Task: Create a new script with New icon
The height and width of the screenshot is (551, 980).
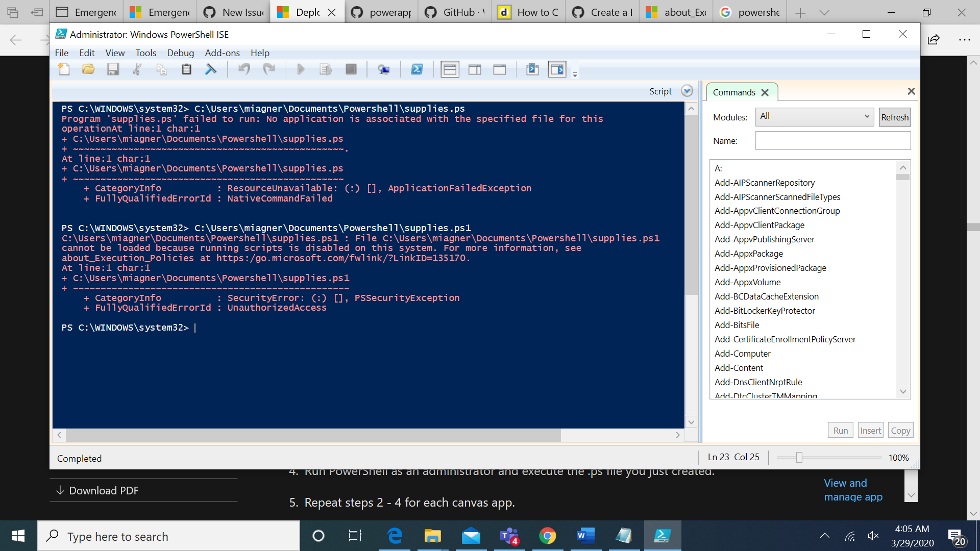Action: pos(64,69)
